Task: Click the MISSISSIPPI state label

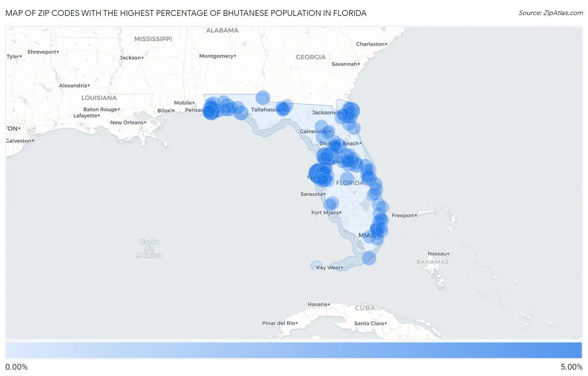Action: pos(153,39)
